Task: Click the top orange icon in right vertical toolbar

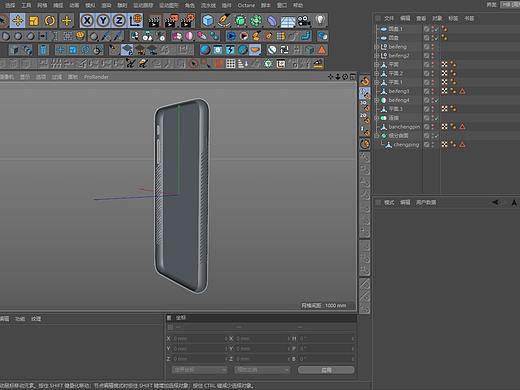Action: [365, 81]
